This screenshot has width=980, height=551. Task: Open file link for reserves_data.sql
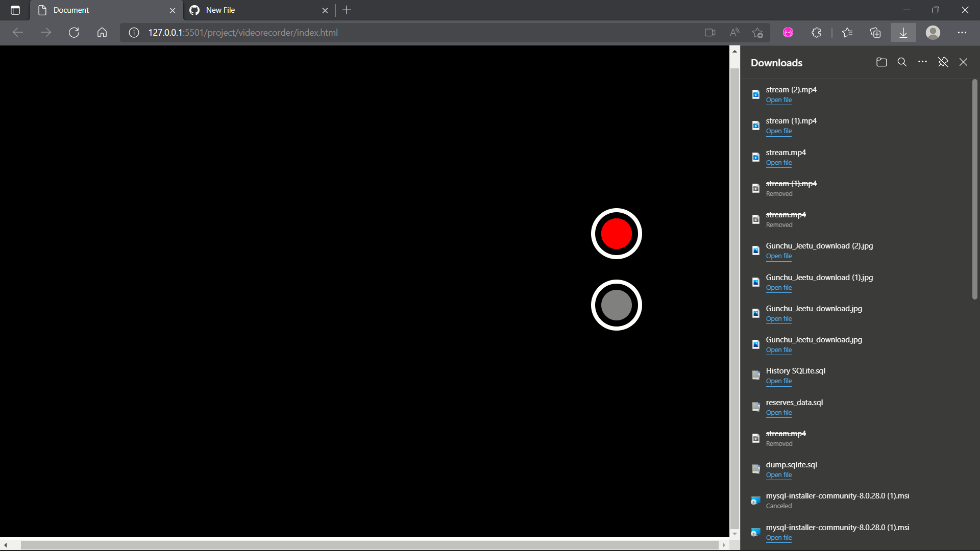778,413
